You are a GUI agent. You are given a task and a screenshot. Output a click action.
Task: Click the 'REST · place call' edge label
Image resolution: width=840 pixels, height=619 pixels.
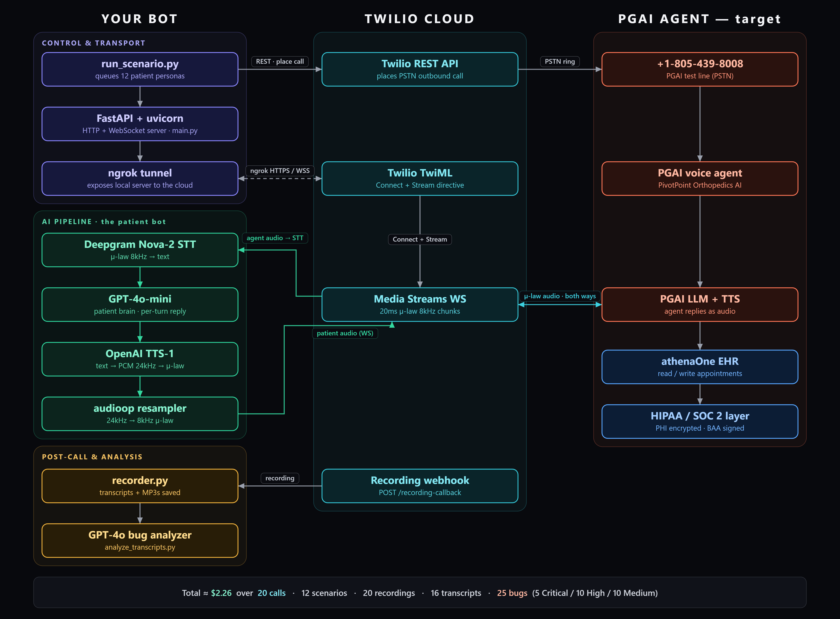click(280, 61)
